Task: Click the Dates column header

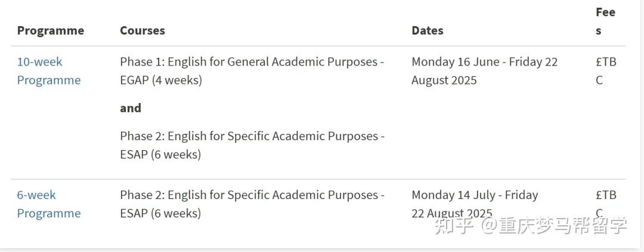Action: click(427, 30)
